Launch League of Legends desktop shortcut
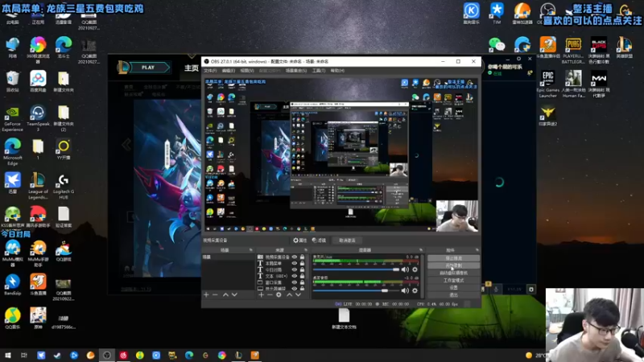 (x=38, y=186)
